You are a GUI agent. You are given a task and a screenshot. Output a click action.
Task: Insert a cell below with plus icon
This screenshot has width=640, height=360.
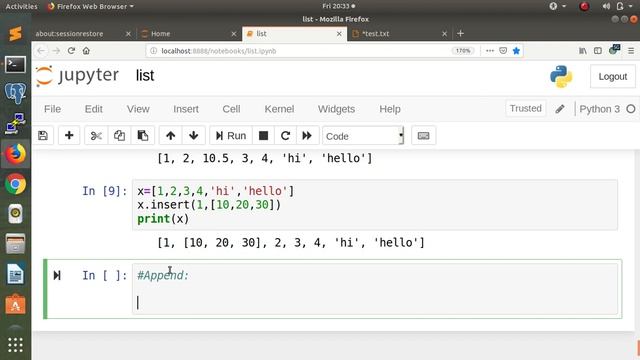(x=69, y=136)
